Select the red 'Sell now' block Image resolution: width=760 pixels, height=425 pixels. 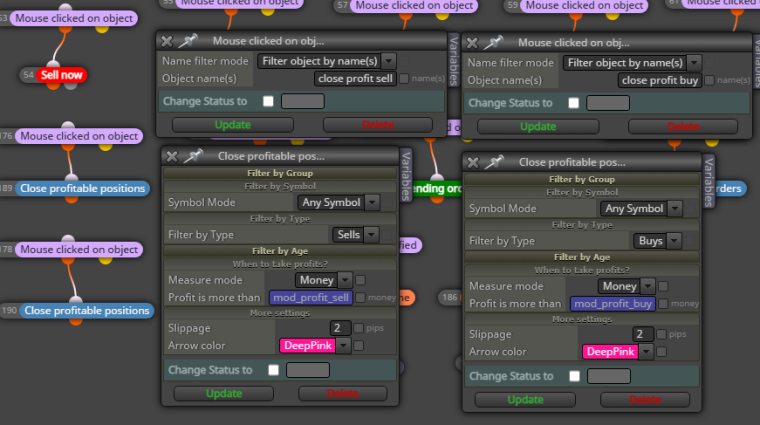click(x=62, y=75)
